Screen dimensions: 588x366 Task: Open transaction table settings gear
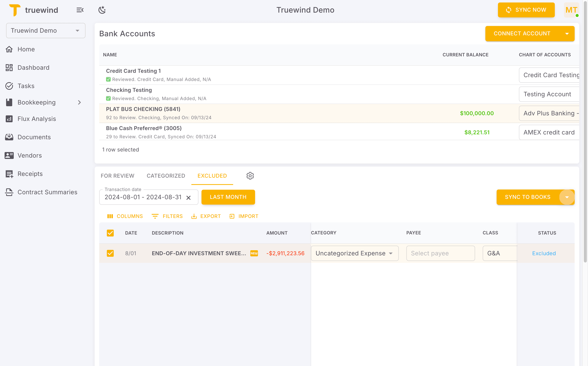click(x=250, y=176)
